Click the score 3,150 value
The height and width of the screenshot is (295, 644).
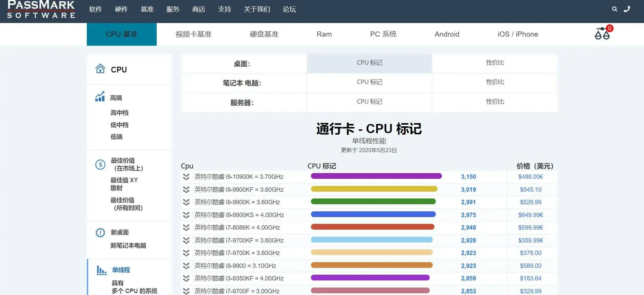coord(468,177)
